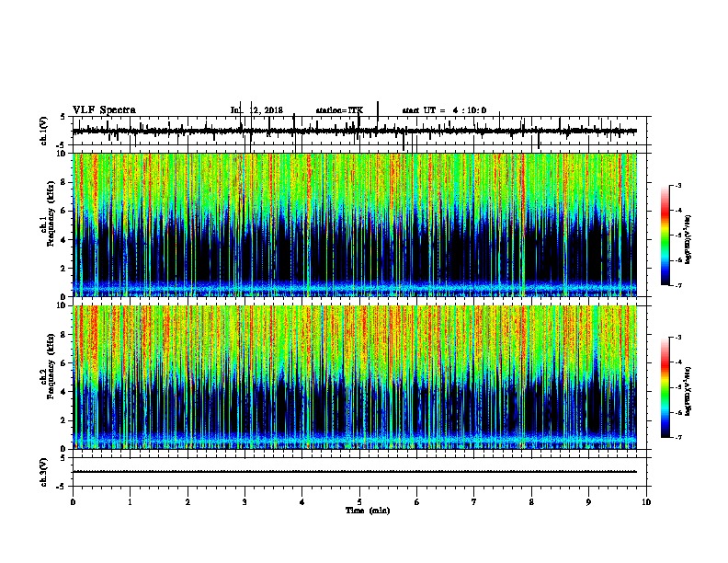Click the ch.2 'Frequency (kHz)' axis label
Image resolution: width=728 pixels, height=563 pixels.
(x=51, y=366)
